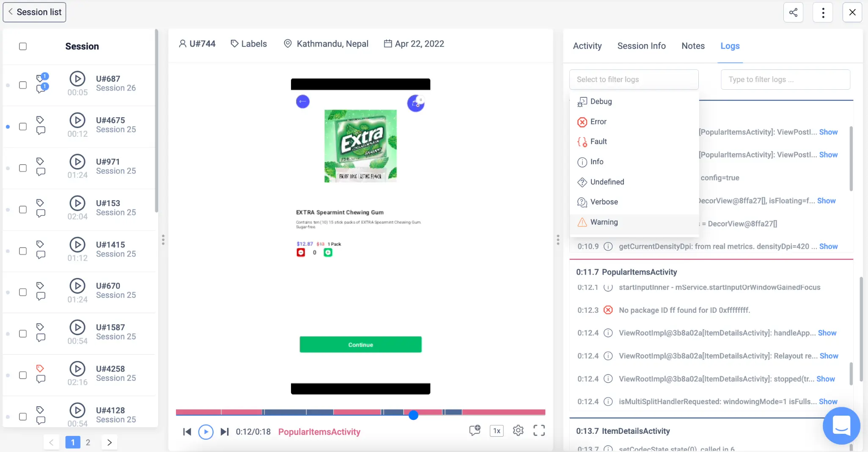868x452 pixels.
Task: Click the blue playback position handle
Action: click(x=413, y=415)
